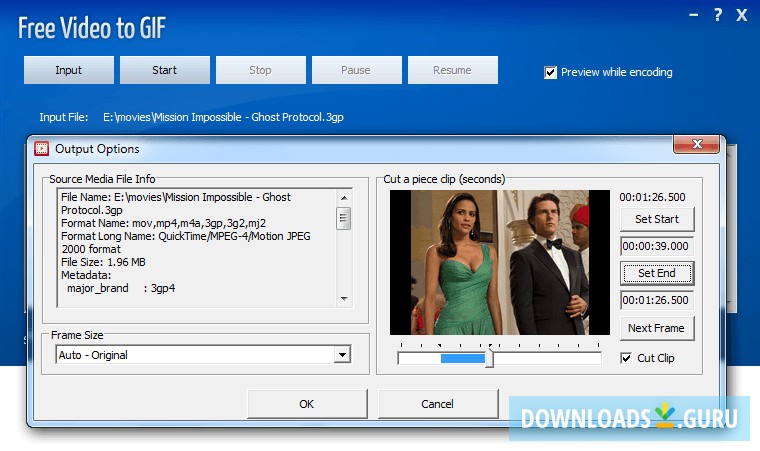Viewport: 760px width, 451px height.
Task: Click the Resume button
Action: (x=453, y=70)
